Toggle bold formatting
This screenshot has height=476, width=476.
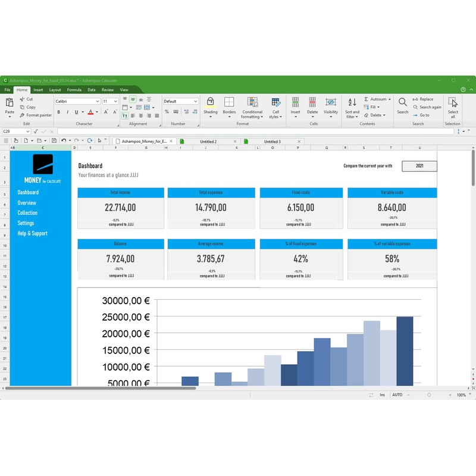click(59, 112)
